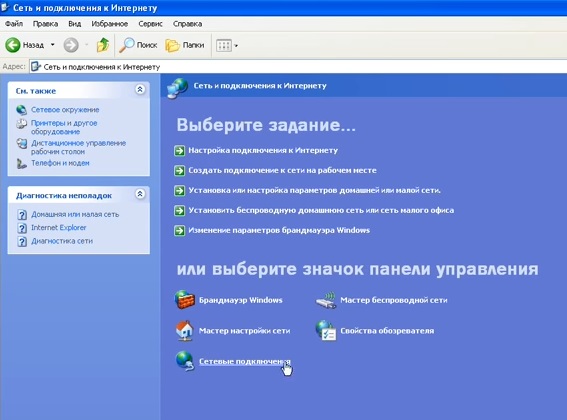Click the remote desktop icon
The height and width of the screenshot is (420, 567).
tap(21, 144)
